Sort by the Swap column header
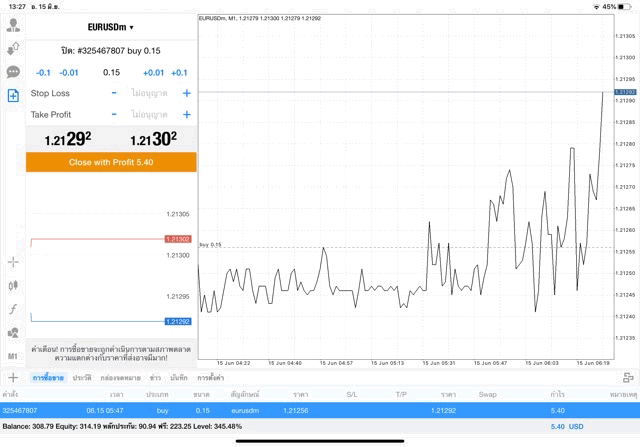The image size is (640, 447). tap(487, 394)
